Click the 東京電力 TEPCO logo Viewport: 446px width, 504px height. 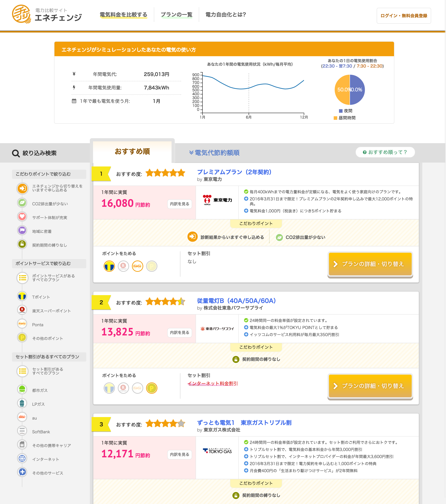click(218, 200)
